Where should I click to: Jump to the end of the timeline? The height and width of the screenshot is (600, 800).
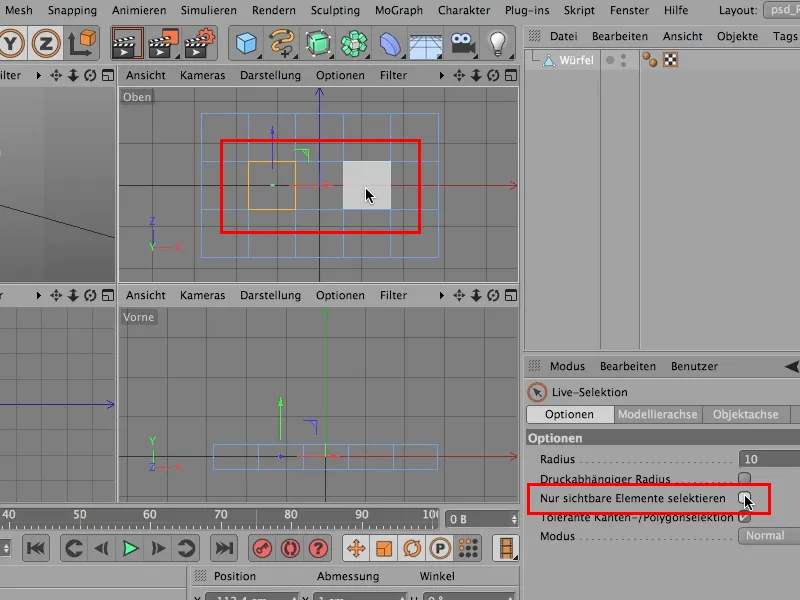coord(224,548)
